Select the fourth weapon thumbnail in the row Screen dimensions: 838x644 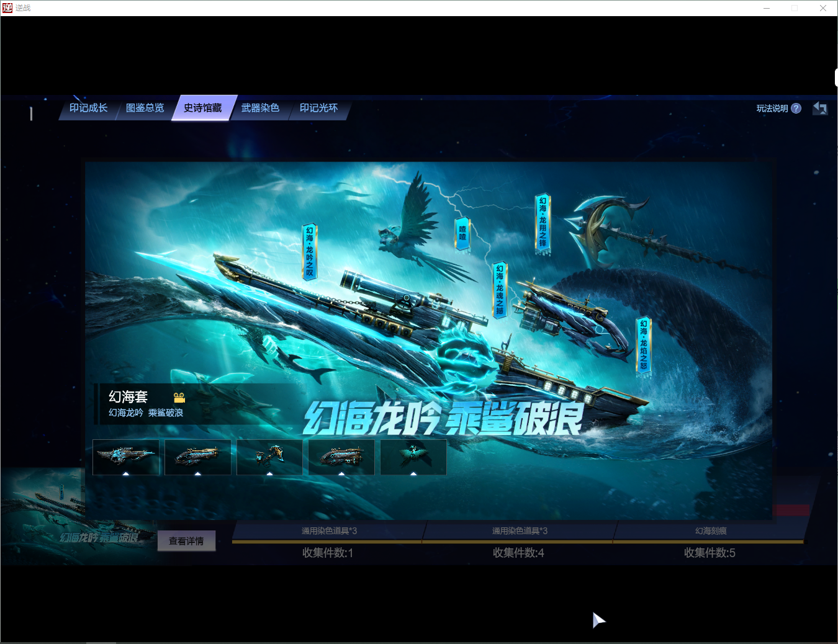click(341, 457)
